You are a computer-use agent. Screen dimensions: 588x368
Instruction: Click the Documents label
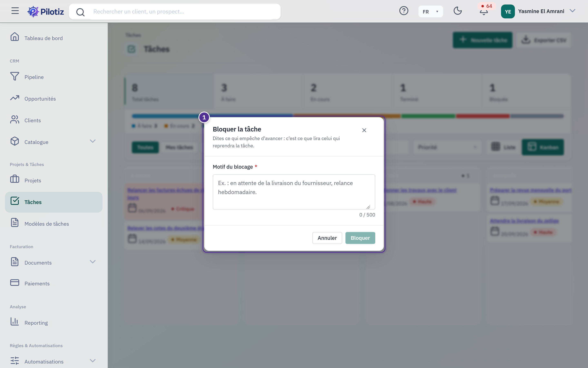coord(38,263)
